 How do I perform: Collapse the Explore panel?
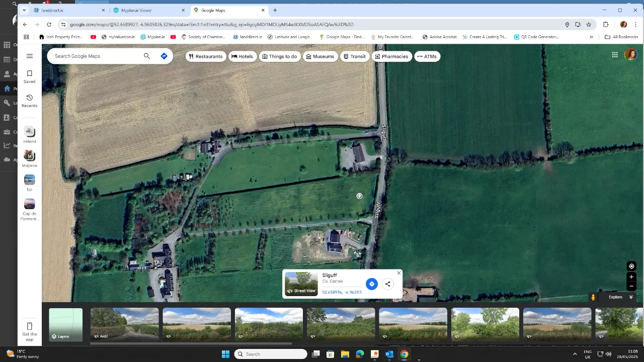point(631,297)
